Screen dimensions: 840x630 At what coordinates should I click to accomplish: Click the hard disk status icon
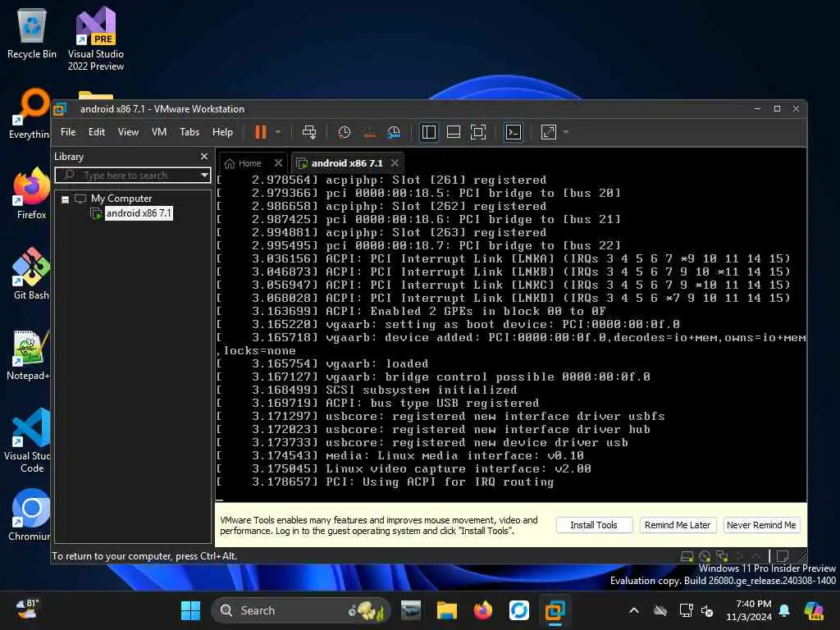pos(687,557)
